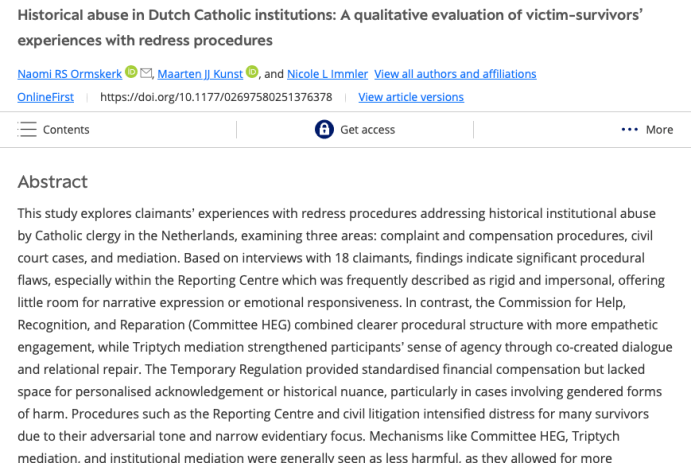Click the email envelope icon for Ormskerk
The height and width of the screenshot is (463, 691).
[146, 73]
